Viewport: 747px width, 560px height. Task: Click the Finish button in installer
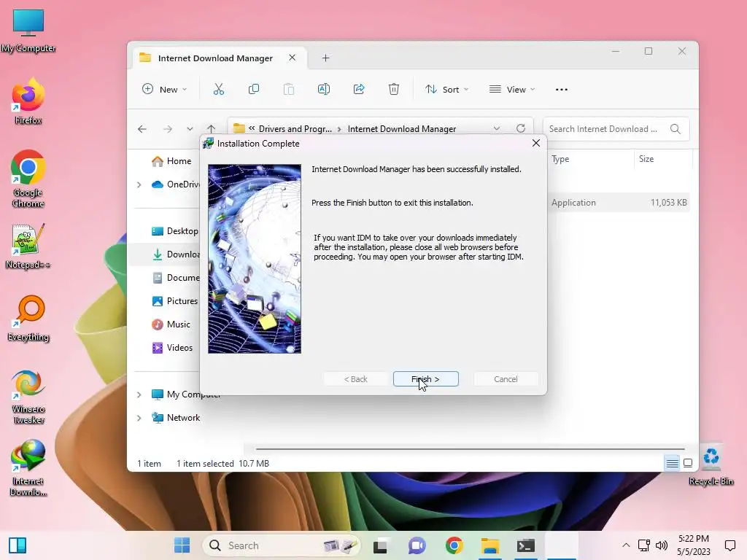[x=425, y=379]
